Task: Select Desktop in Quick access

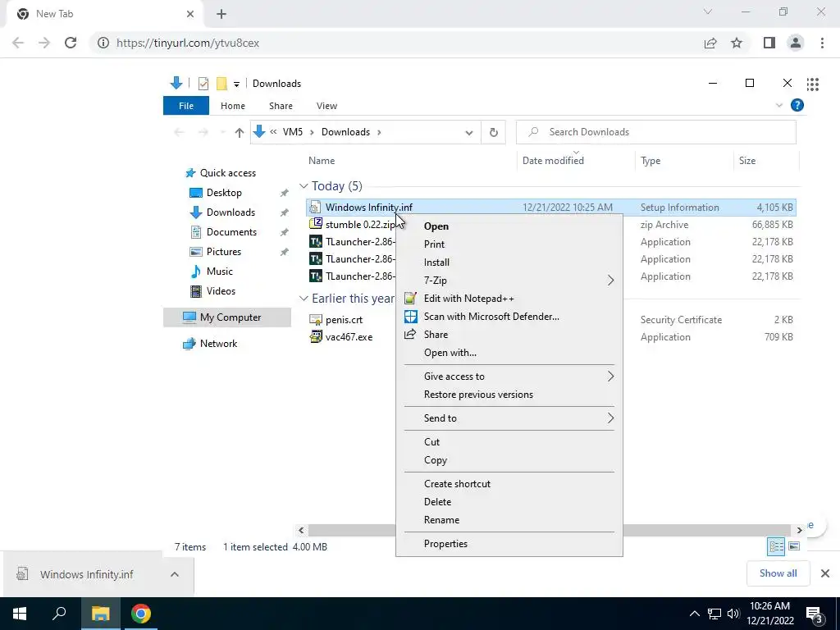Action: (224, 192)
